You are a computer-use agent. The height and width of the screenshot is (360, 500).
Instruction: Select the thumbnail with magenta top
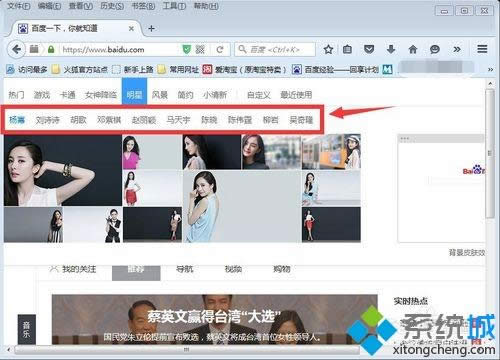(x=152, y=152)
